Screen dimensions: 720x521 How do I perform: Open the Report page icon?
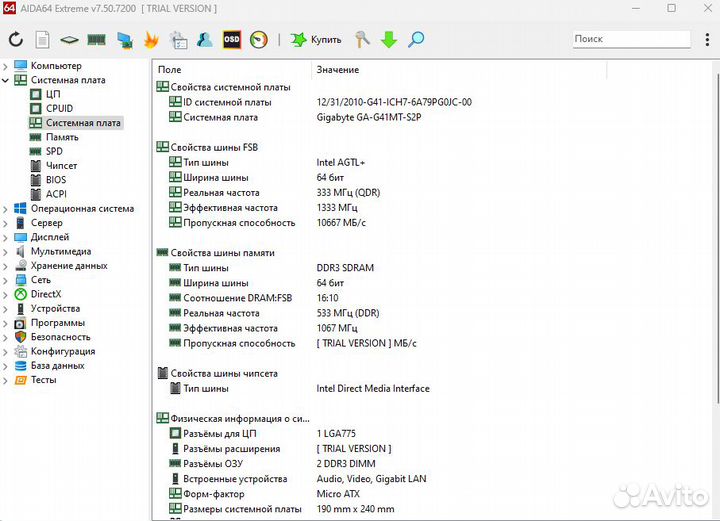click(42, 39)
